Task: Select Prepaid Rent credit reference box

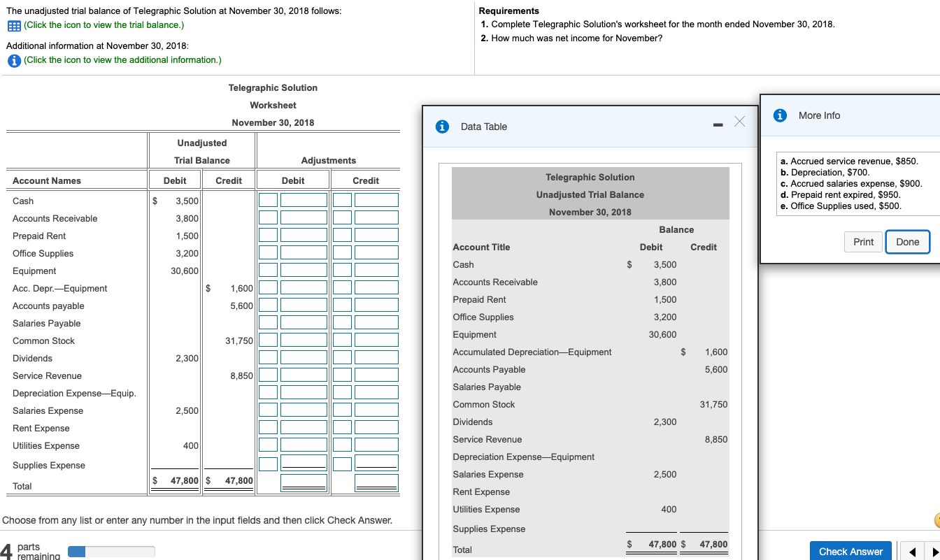Action: click(342, 236)
